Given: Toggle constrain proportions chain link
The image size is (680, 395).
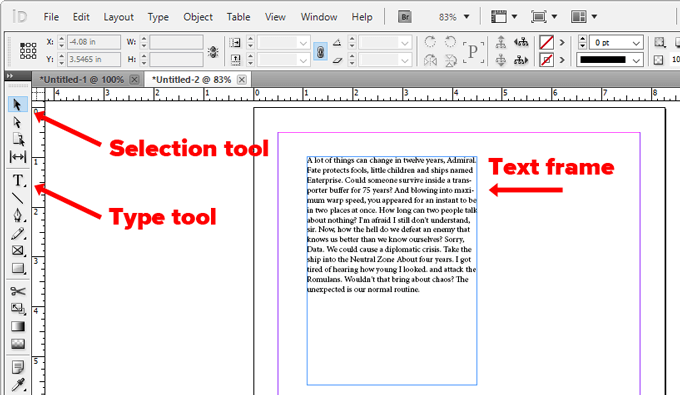Looking at the screenshot, I should pyautogui.click(x=320, y=52).
